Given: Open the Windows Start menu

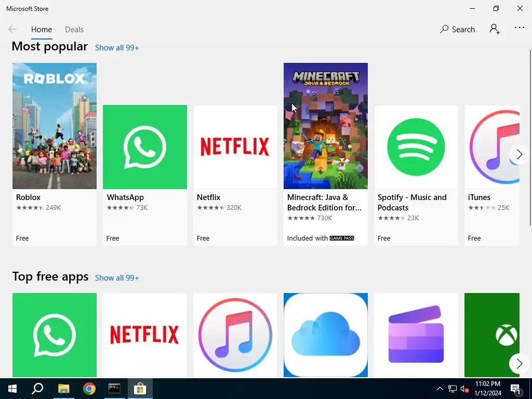Looking at the screenshot, I should pyautogui.click(x=12, y=389).
